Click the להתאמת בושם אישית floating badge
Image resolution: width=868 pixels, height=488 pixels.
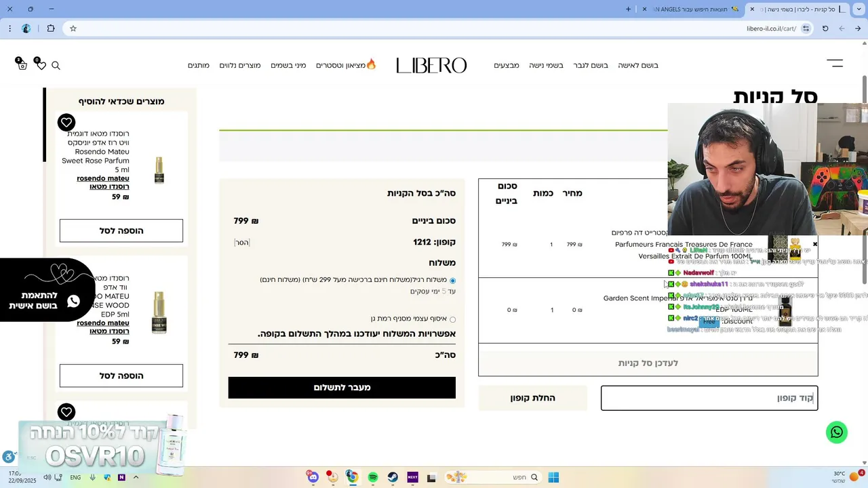46,290
